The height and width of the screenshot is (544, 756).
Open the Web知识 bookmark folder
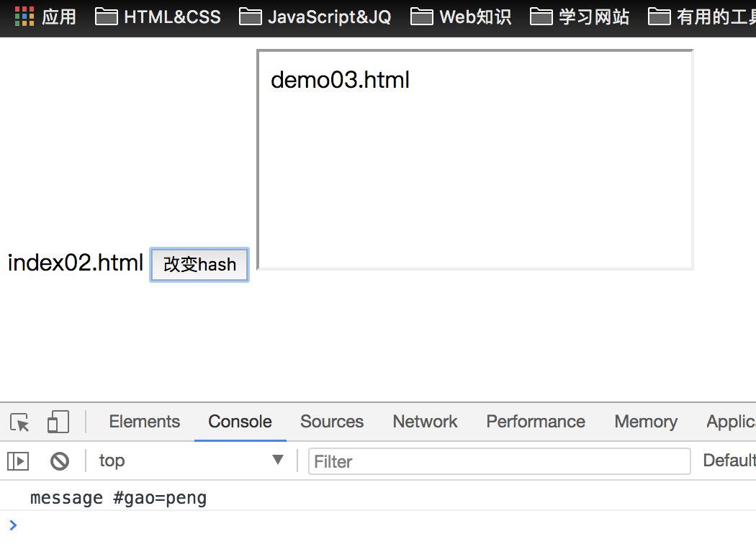(x=461, y=16)
